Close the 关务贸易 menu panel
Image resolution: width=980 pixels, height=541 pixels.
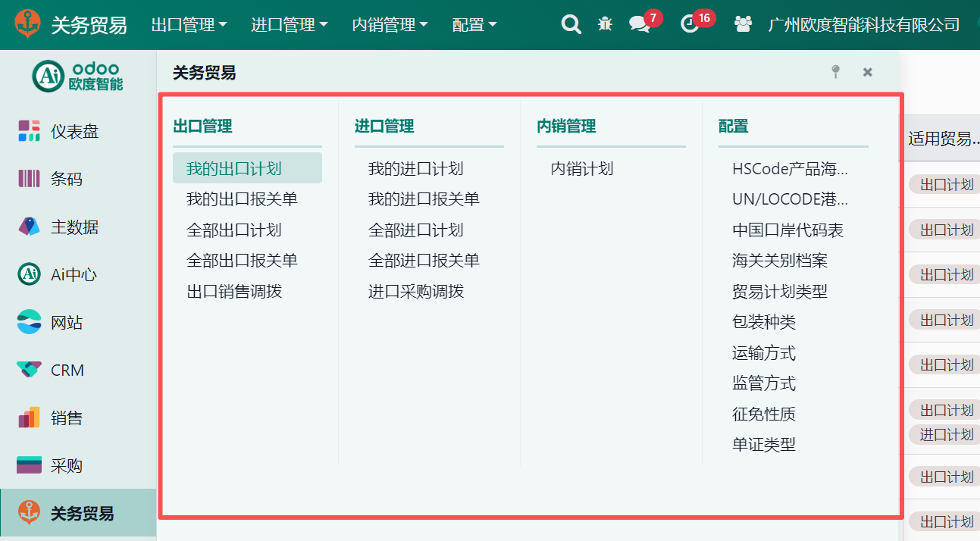pyautogui.click(x=868, y=72)
